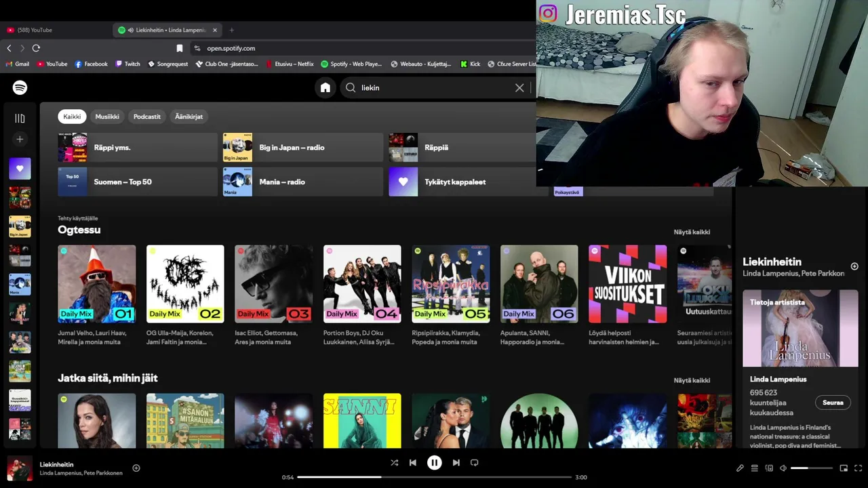Open the 'Räppi yms.' playlist tile
The image size is (868, 488).
[138, 147]
